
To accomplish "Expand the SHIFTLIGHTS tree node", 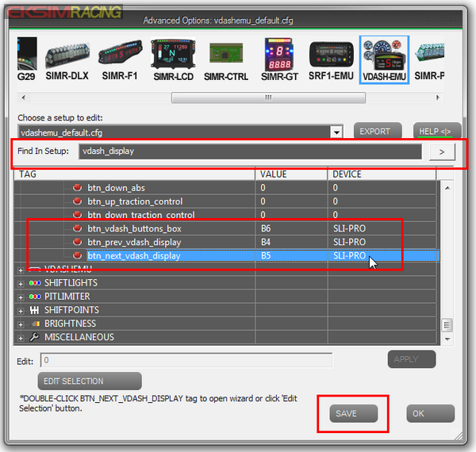I will pyautogui.click(x=21, y=284).
